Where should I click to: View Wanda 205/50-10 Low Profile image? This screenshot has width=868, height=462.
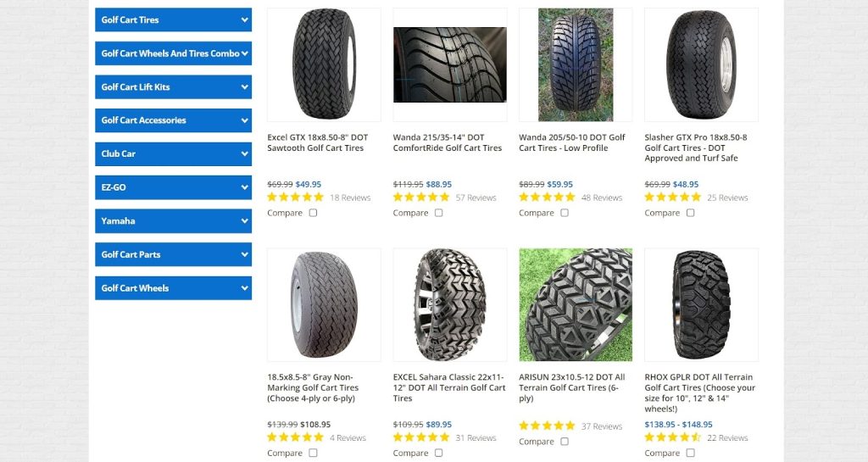576,64
